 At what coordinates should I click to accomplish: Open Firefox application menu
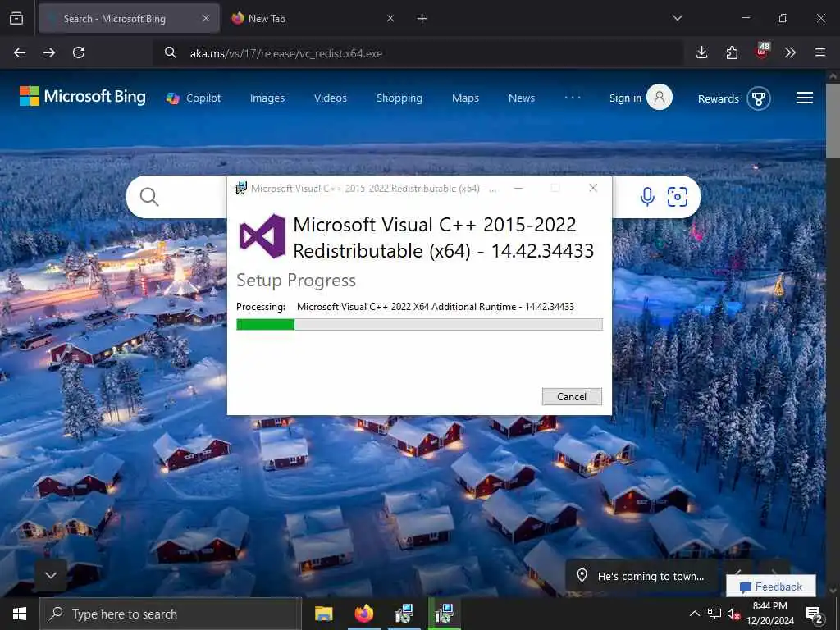(x=820, y=52)
